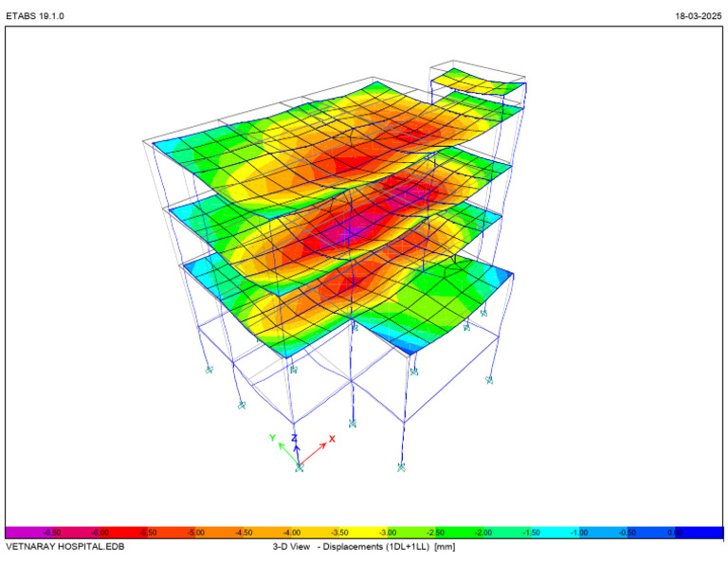
Task: Select the date text 18-03-2025
Action: tap(699, 16)
